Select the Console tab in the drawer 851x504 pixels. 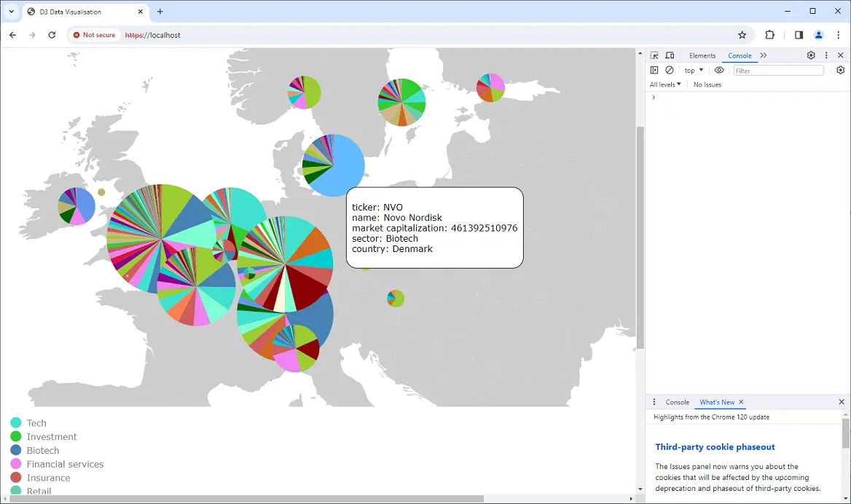coord(677,402)
